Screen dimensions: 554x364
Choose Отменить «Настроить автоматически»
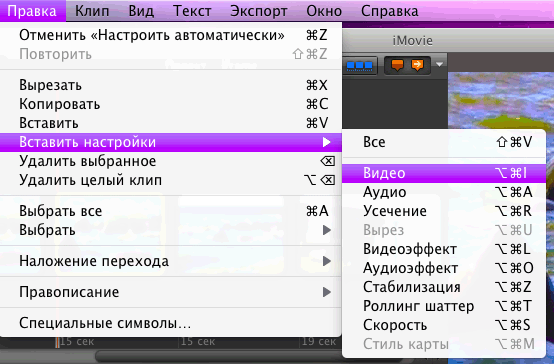pyautogui.click(x=171, y=35)
